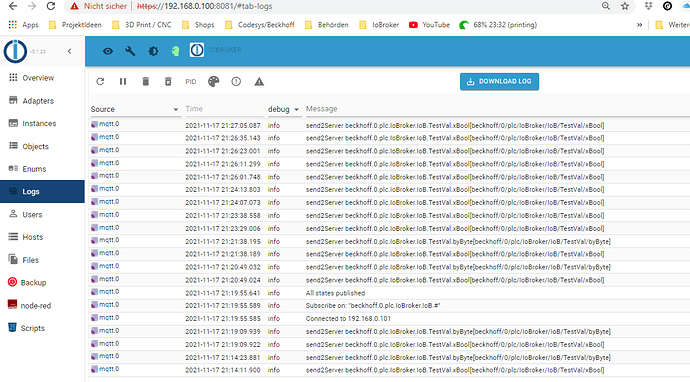
Task: Open Users page
Action: 42,215
